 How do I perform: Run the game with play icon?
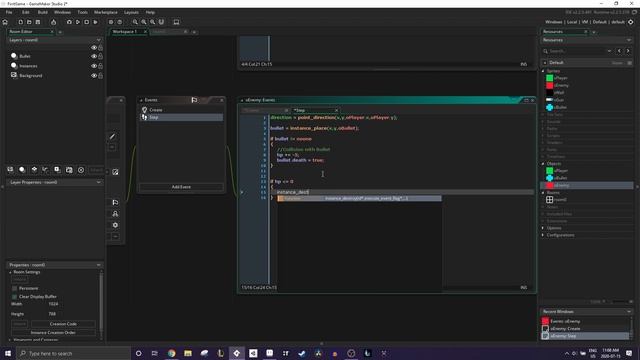[x=78, y=22]
